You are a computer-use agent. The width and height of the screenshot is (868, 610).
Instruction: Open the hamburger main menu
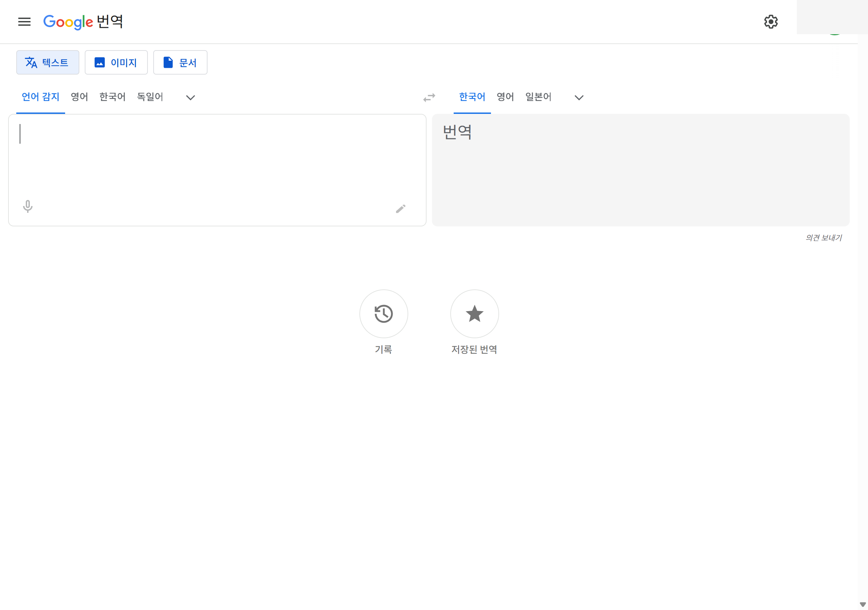coord(24,22)
